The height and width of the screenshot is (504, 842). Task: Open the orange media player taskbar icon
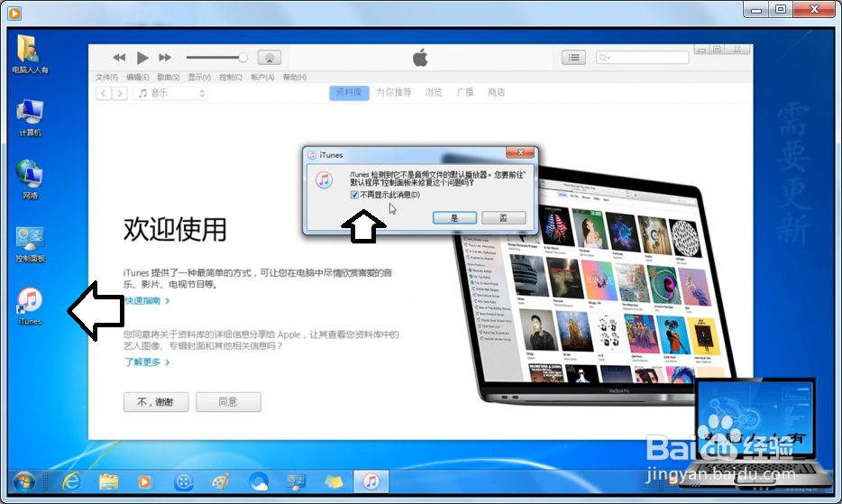pos(144,481)
